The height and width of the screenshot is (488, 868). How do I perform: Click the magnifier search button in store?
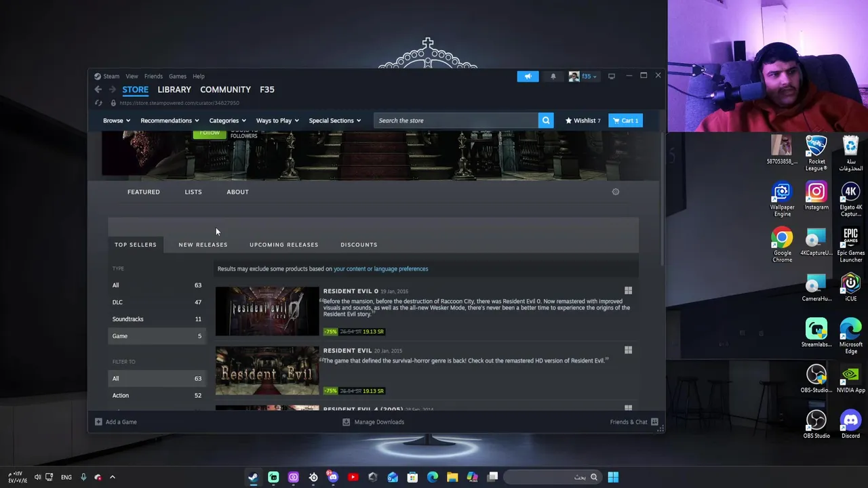(546, 121)
